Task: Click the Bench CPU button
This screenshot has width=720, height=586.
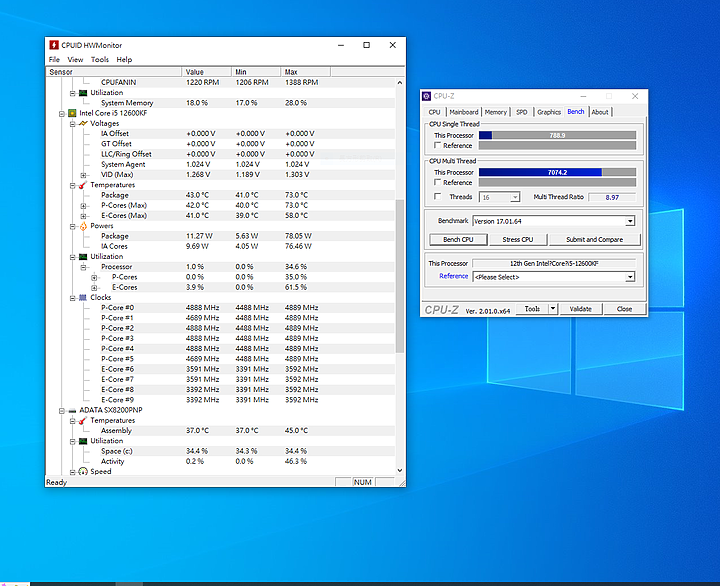Action: pos(458,239)
